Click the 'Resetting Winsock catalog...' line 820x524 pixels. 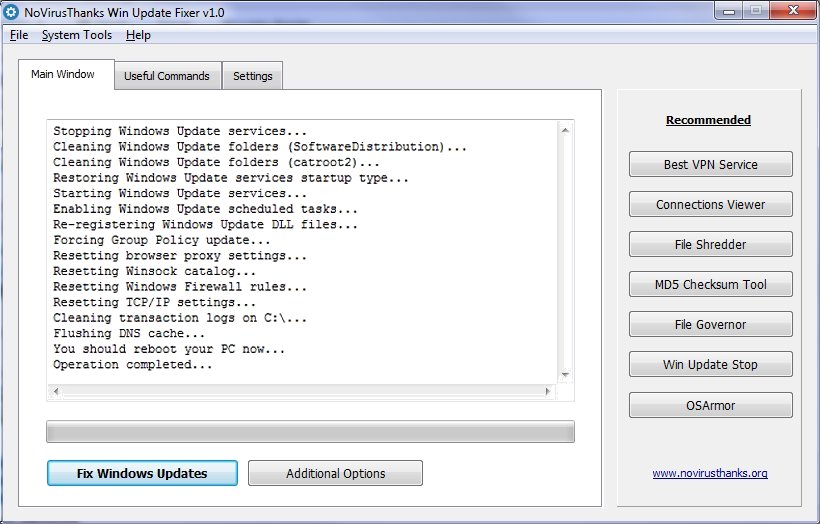tap(154, 271)
